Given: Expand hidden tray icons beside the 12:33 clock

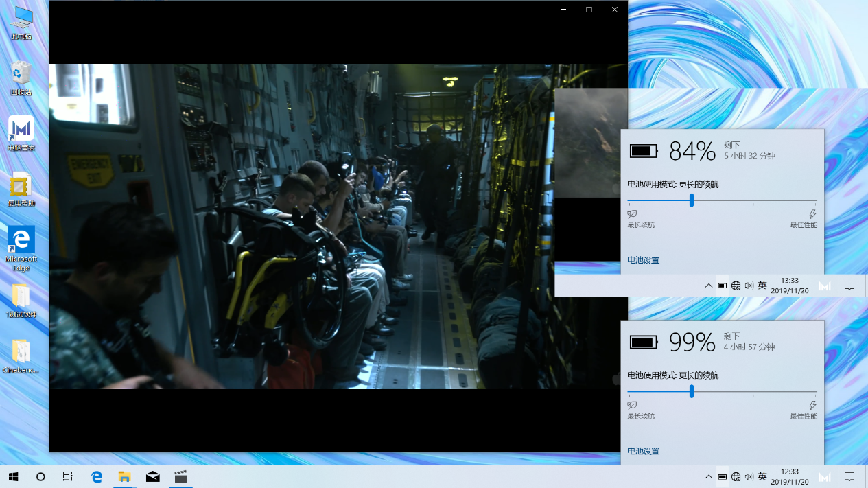Looking at the screenshot, I should (709, 477).
